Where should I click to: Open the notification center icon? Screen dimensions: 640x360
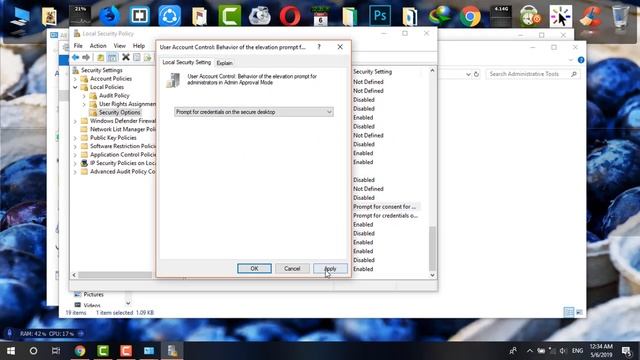click(x=627, y=351)
